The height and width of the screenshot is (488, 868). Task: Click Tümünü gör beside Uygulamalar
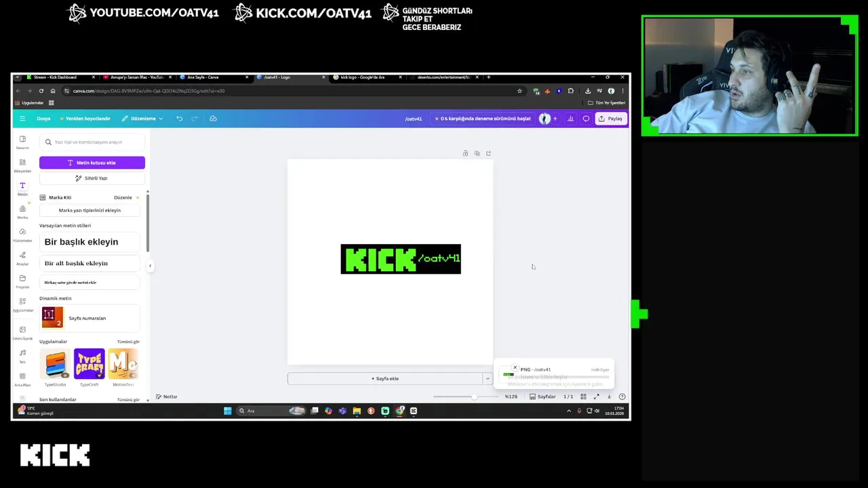pos(128,342)
